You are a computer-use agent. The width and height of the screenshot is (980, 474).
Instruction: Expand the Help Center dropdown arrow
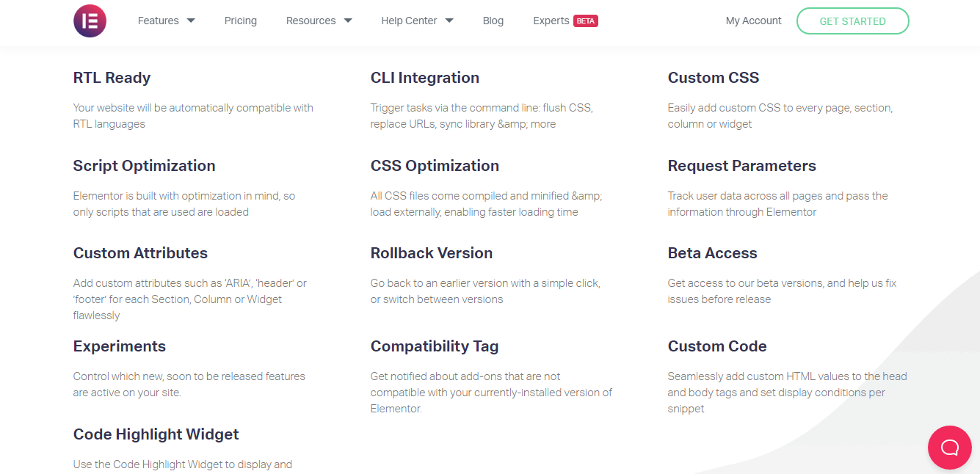click(x=449, y=21)
